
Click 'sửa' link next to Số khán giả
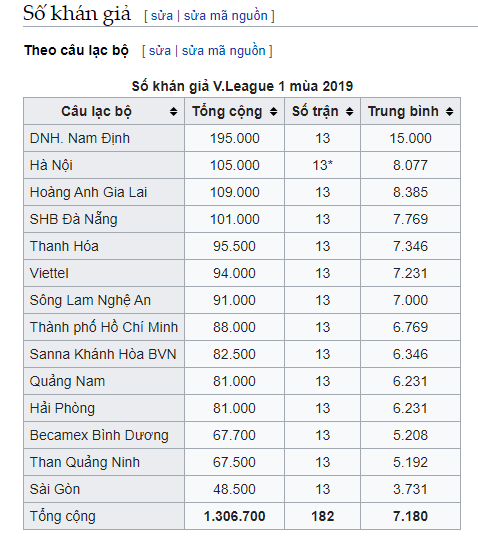[x=162, y=16]
